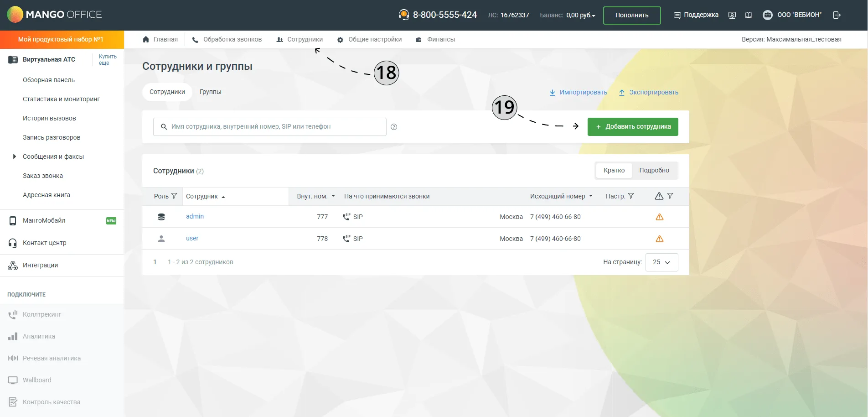Click Добавить сотрудника button
The width and height of the screenshot is (868, 417).
tap(633, 127)
